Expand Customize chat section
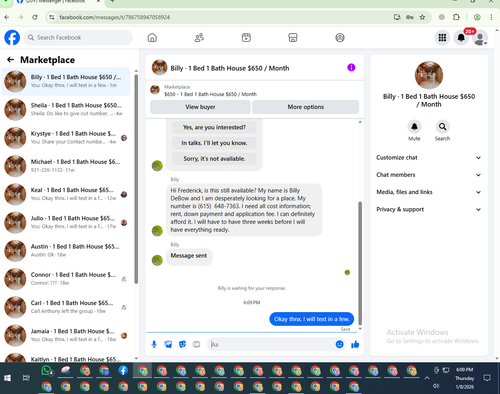500x394 pixels. 429,157
